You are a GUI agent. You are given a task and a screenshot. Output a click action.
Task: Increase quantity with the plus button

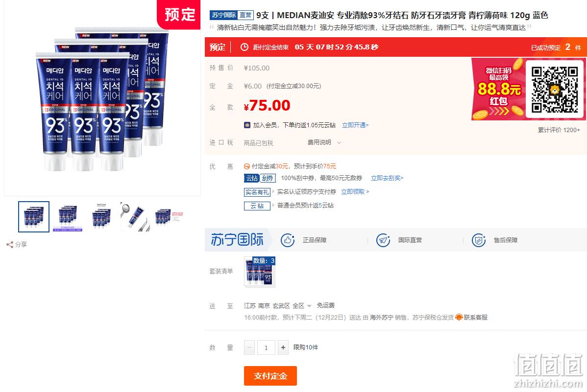(x=283, y=347)
